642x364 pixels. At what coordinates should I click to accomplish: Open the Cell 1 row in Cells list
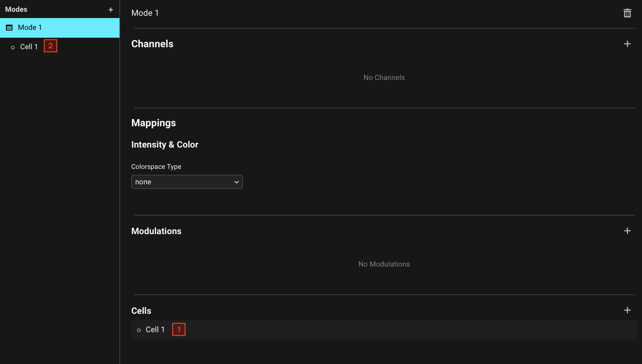(384, 330)
